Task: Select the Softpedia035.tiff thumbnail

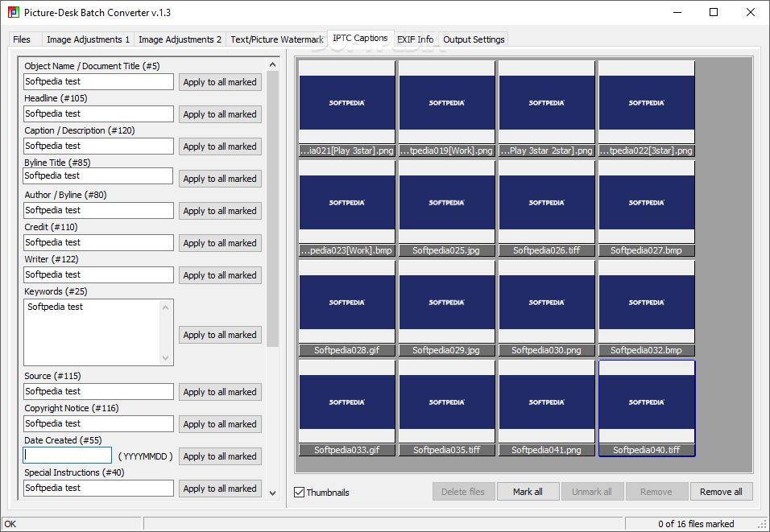Action: (x=447, y=408)
